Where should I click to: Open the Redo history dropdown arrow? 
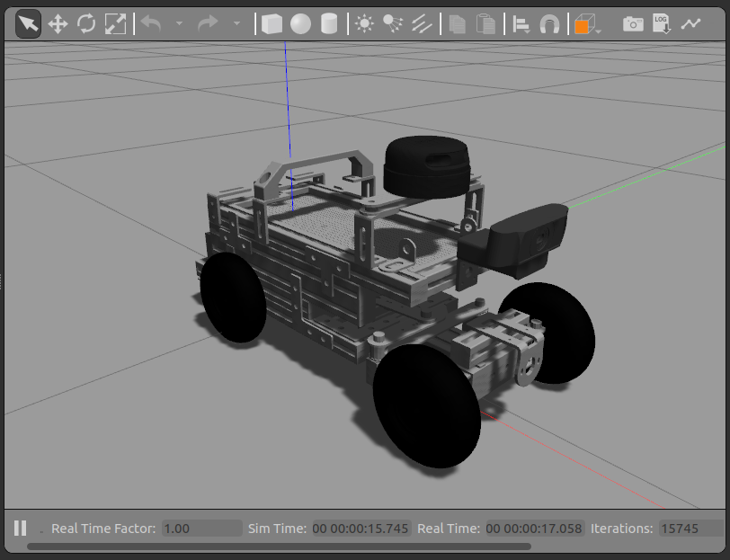236,23
